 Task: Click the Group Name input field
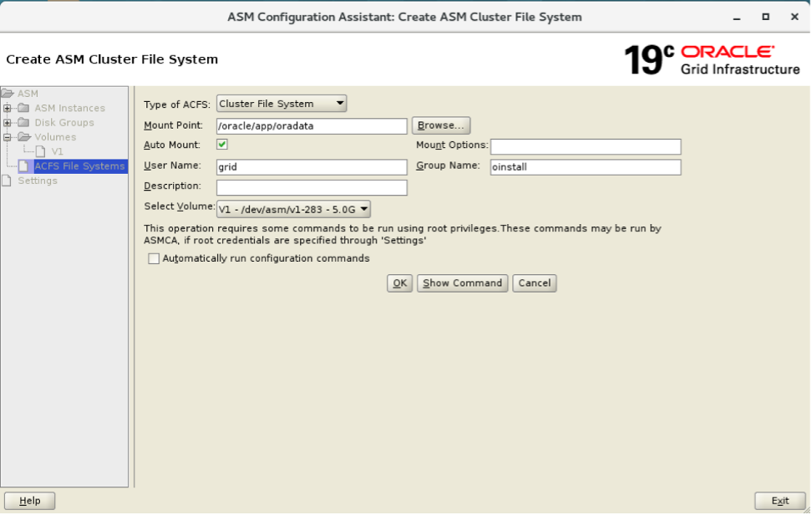pos(586,167)
